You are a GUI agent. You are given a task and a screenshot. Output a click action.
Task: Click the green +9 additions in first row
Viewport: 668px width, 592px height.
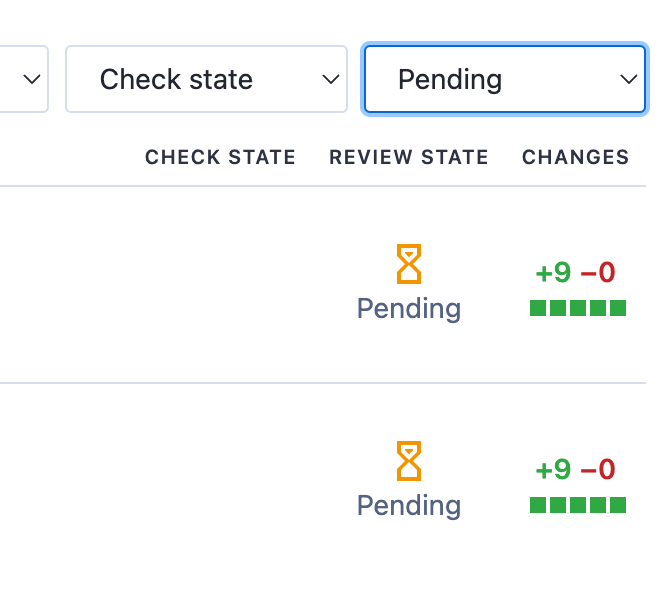[553, 273]
